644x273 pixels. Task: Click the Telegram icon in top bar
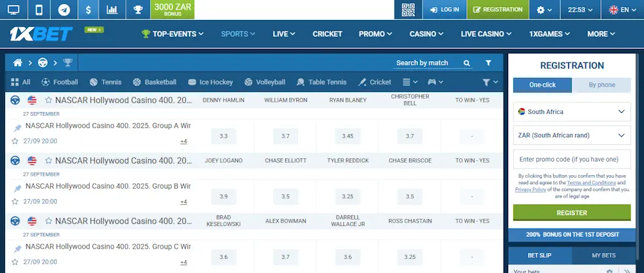pyautogui.click(x=64, y=10)
